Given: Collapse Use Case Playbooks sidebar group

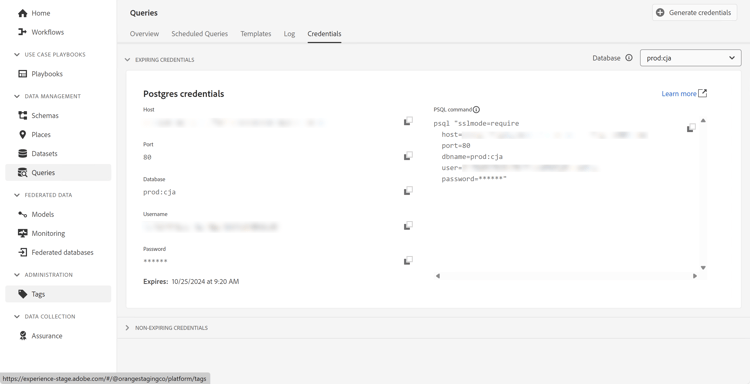Looking at the screenshot, I should (x=17, y=55).
